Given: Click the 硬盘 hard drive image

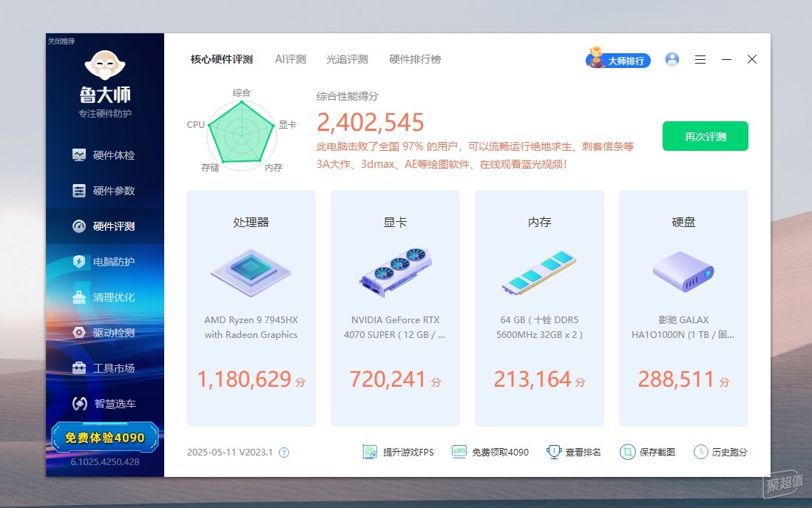Looking at the screenshot, I should pyautogui.click(x=683, y=272).
